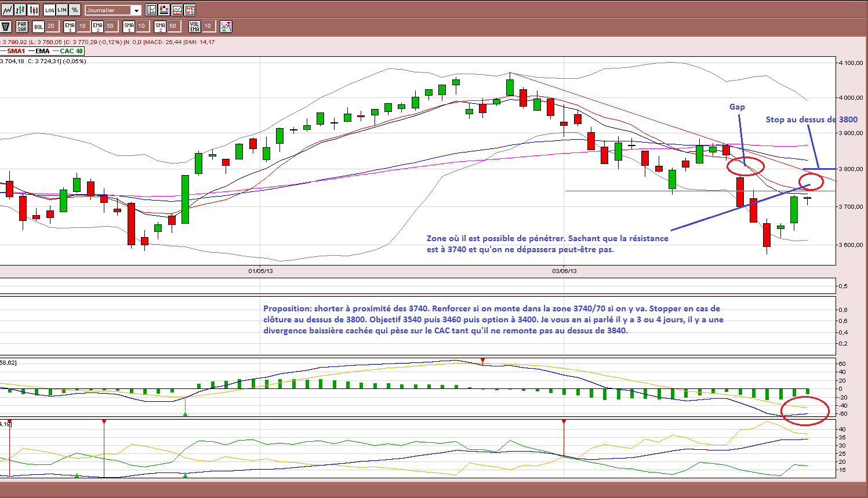The image size is (868, 498).
Task: Edit the EMA 2 period field
Action: [111, 26]
